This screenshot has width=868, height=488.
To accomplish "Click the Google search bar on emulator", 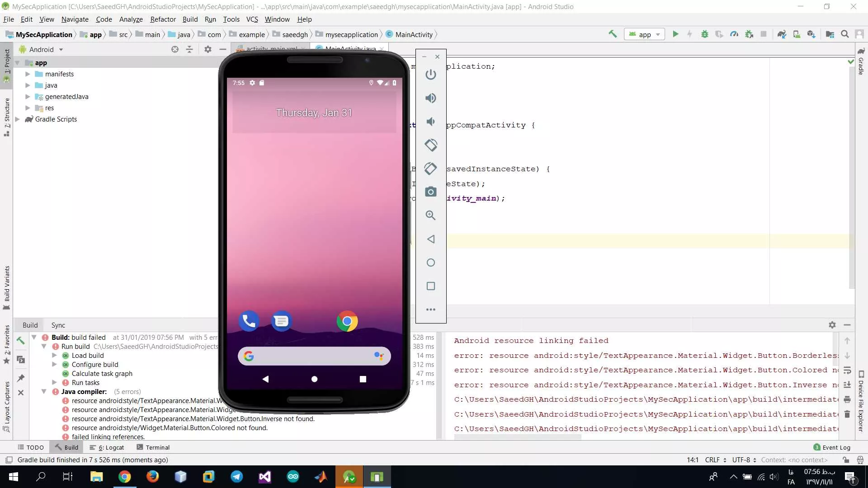I will pyautogui.click(x=314, y=356).
